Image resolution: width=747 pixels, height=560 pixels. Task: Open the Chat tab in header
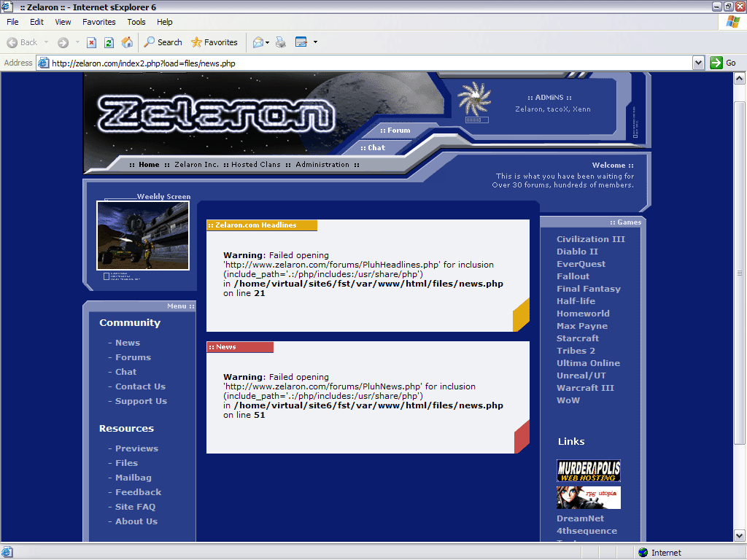point(373,147)
